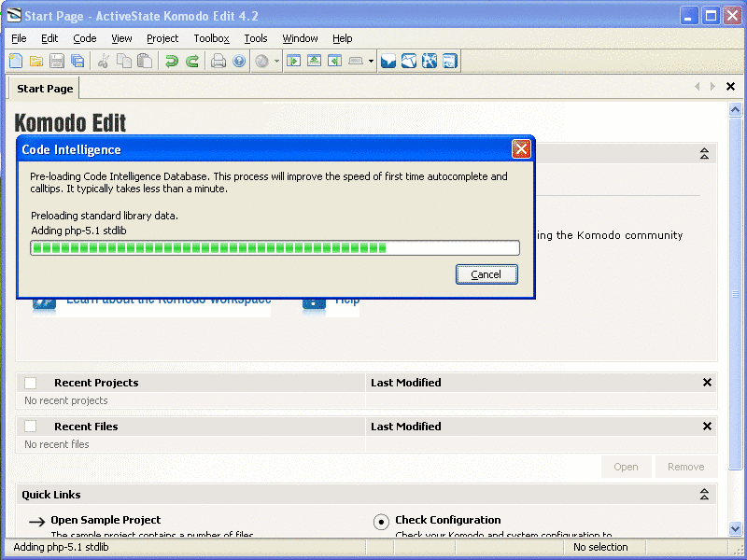Open the Toolbox menu

coord(211,38)
